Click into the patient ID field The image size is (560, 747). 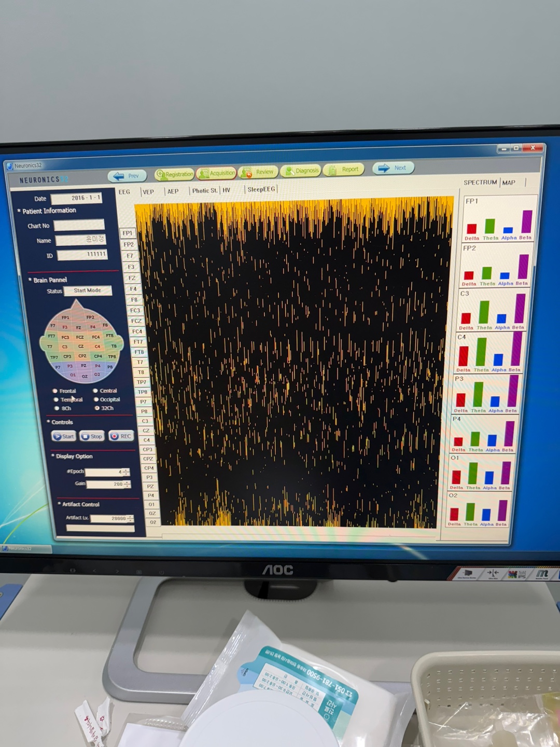tap(82, 255)
